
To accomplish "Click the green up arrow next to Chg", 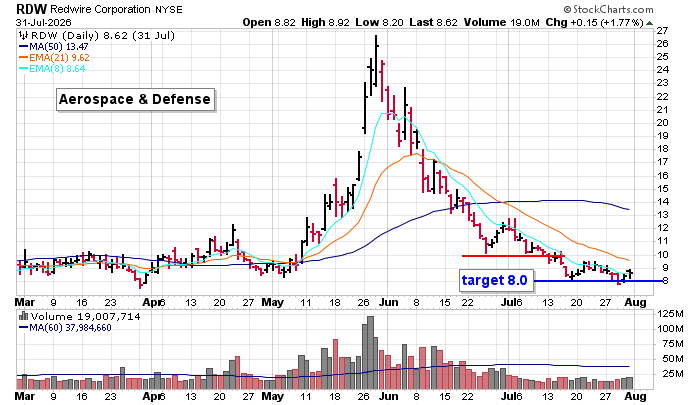I will pyautogui.click(x=650, y=23).
